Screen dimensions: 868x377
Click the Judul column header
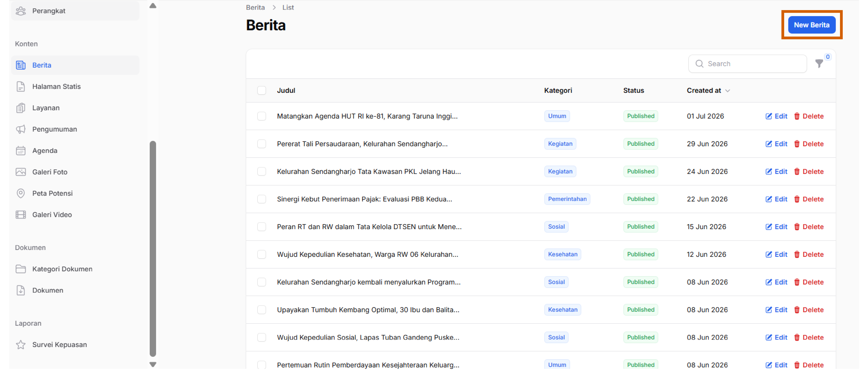point(286,90)
